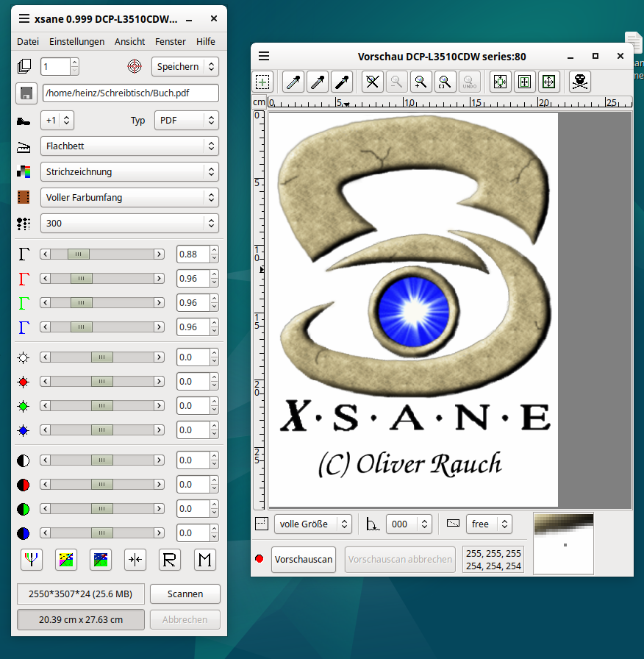Click the overall contrast slider handle

(x=102, y=460)
